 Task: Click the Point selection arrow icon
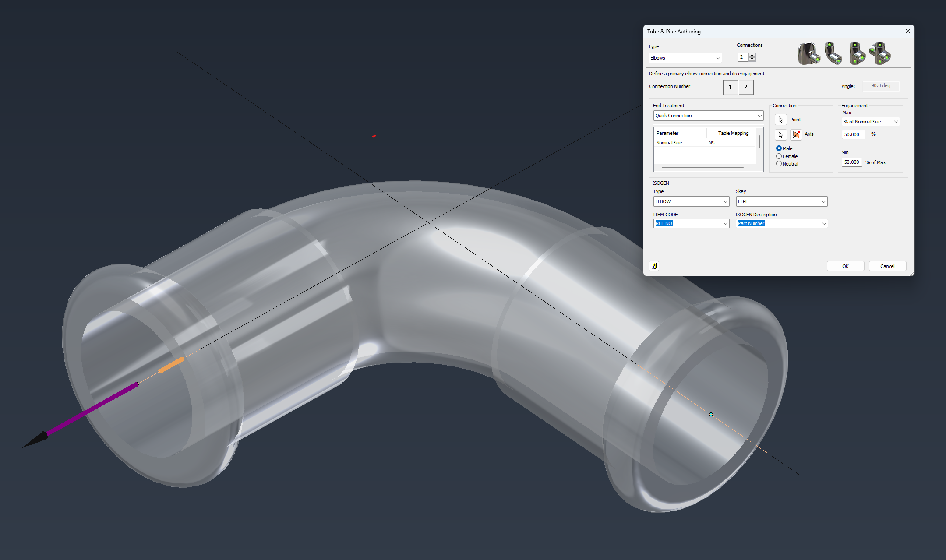tap(780, 119)
